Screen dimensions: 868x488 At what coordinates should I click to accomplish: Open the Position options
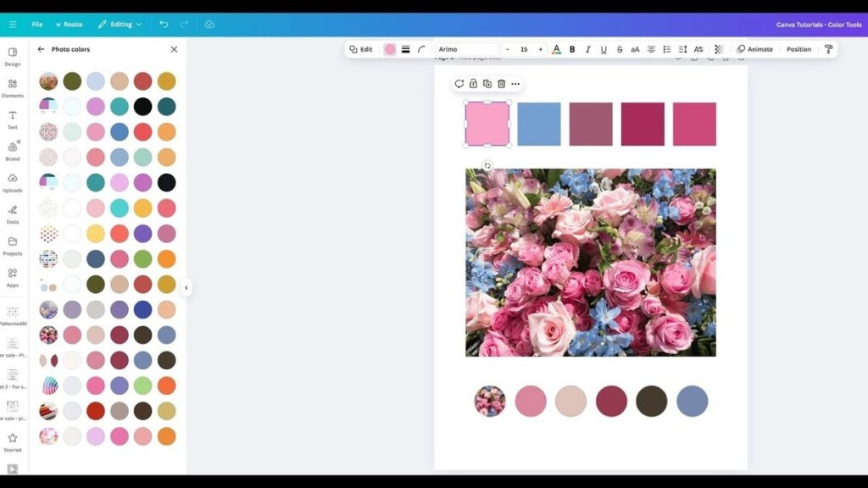pos(797,49)
